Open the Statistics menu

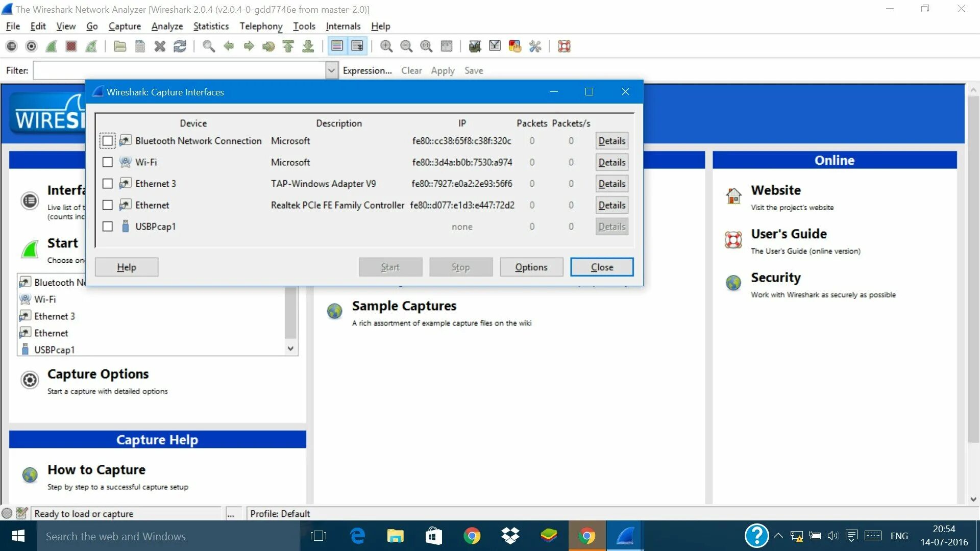[211, 26]
